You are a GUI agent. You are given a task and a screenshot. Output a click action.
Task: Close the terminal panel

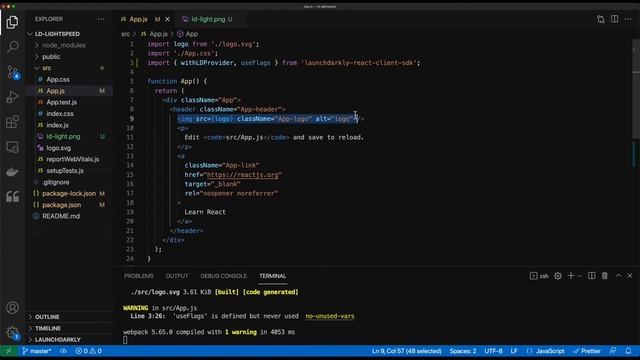[x=630, y=276]
